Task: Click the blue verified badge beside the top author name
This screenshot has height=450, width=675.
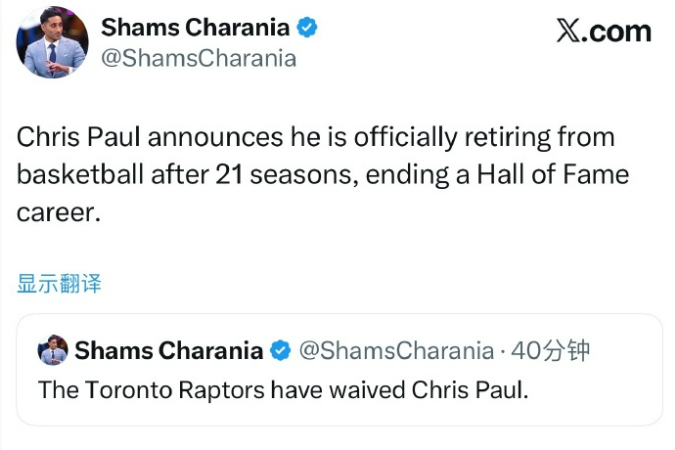Action: tap(307, 28)
